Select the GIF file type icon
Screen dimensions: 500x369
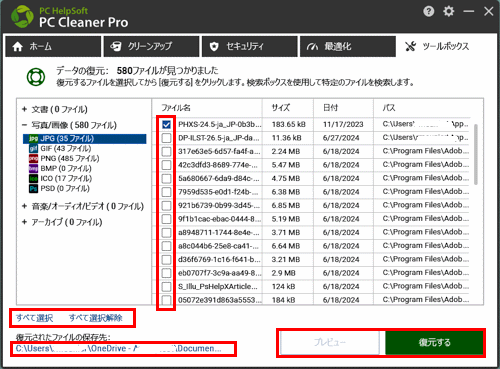[33, 149]
